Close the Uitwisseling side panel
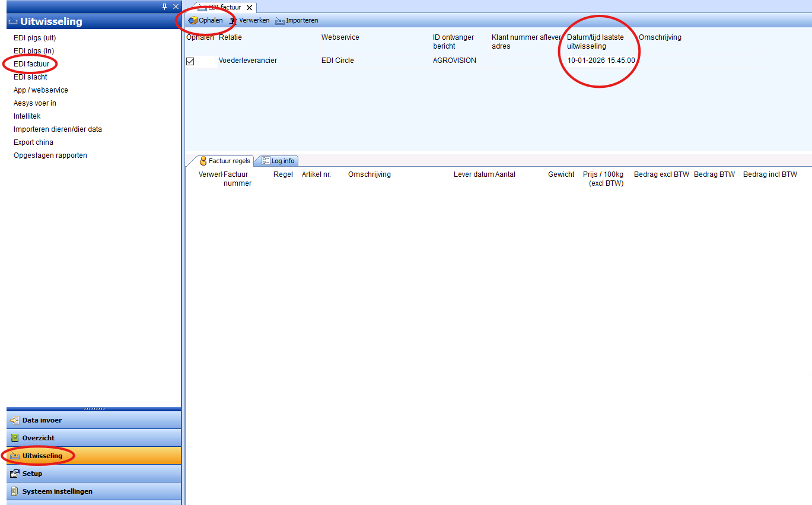812x505 pixels. pyautogui.click(x=176, y=7)
